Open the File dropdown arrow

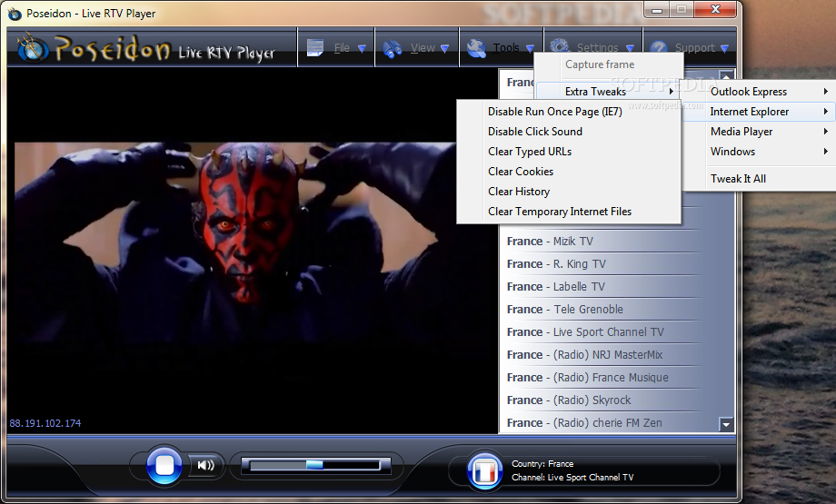[362, 48]
